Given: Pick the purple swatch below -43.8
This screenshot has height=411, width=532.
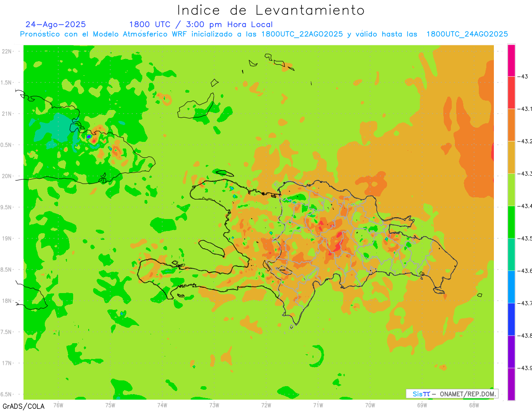Looking at the screenshot, I should [x=511, y=352].
